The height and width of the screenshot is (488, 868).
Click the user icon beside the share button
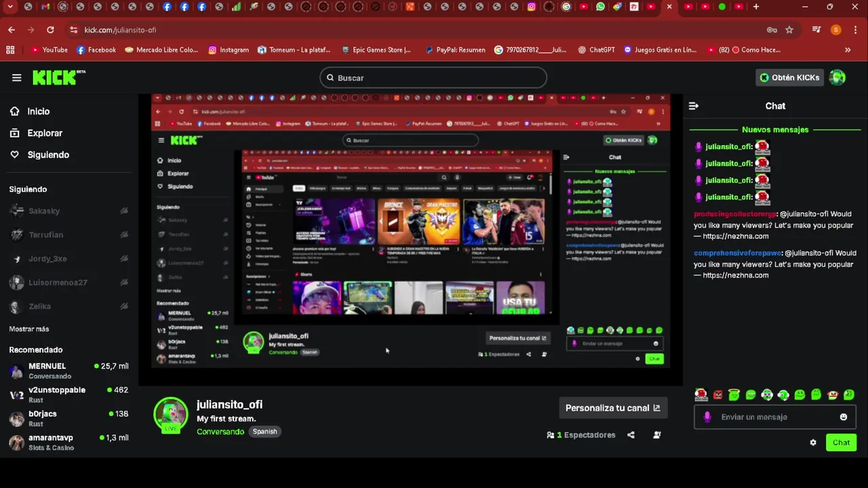657,435
